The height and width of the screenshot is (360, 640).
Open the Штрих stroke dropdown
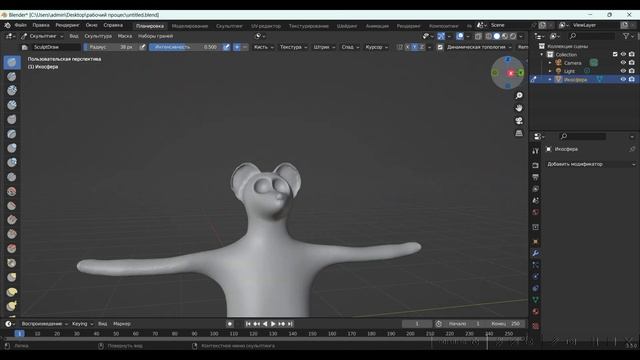pos(324,47)
